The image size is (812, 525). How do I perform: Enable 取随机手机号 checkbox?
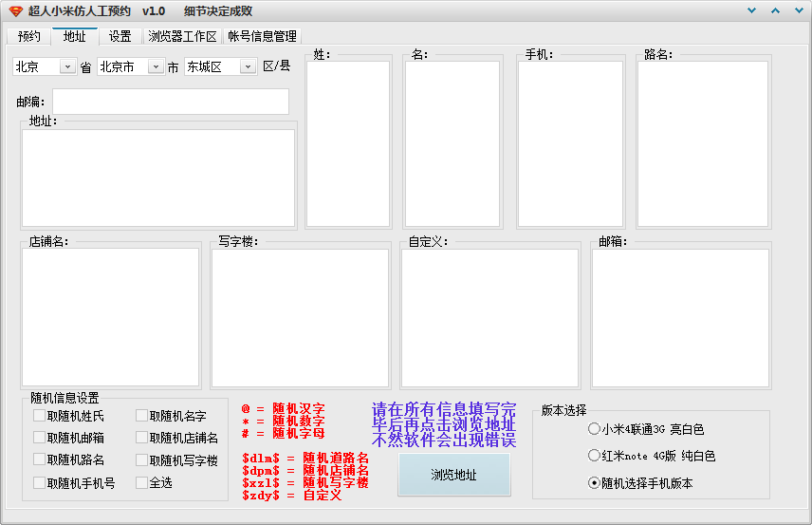pyautogui.click(x=39, y=482)
